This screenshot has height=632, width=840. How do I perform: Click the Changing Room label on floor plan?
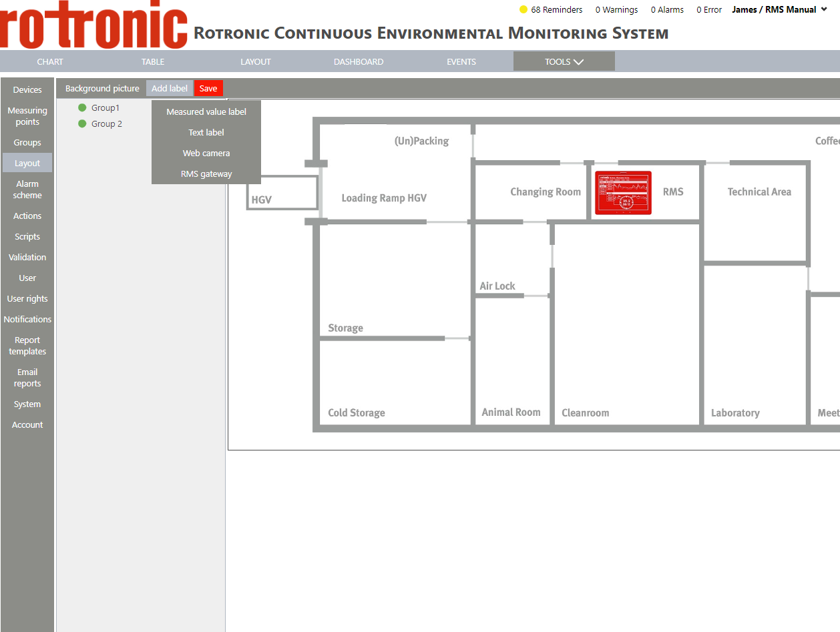[546, 192]
